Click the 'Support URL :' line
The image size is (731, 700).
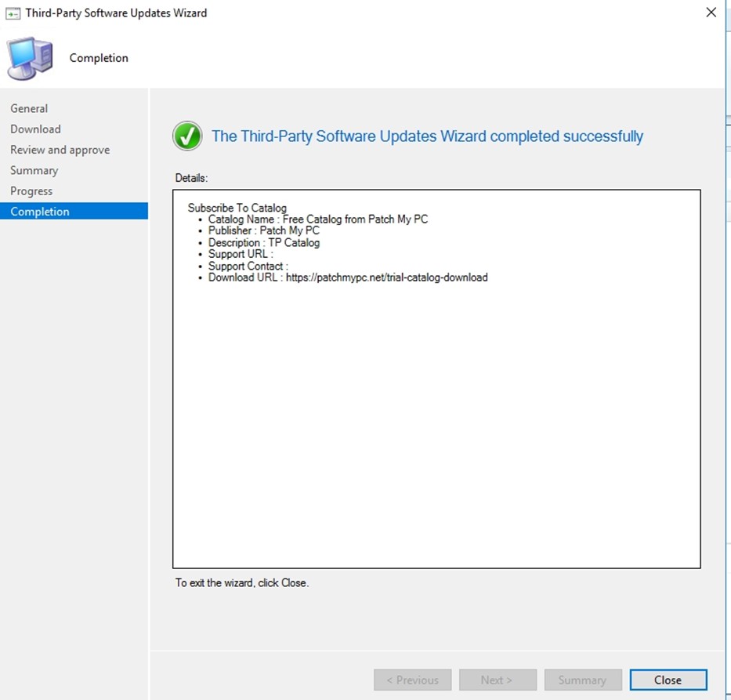coord(241,254)
